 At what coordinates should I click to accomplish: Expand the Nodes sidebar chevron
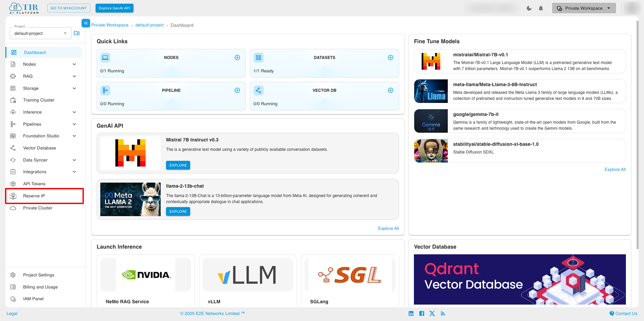click(74, 64)
